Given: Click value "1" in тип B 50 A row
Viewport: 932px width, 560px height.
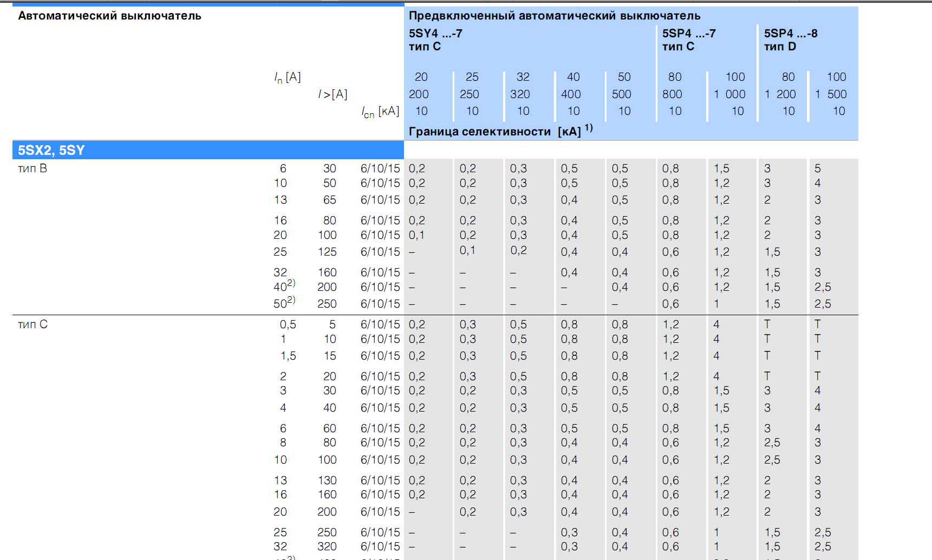Looking at the screenshot, I should (716, 304).
